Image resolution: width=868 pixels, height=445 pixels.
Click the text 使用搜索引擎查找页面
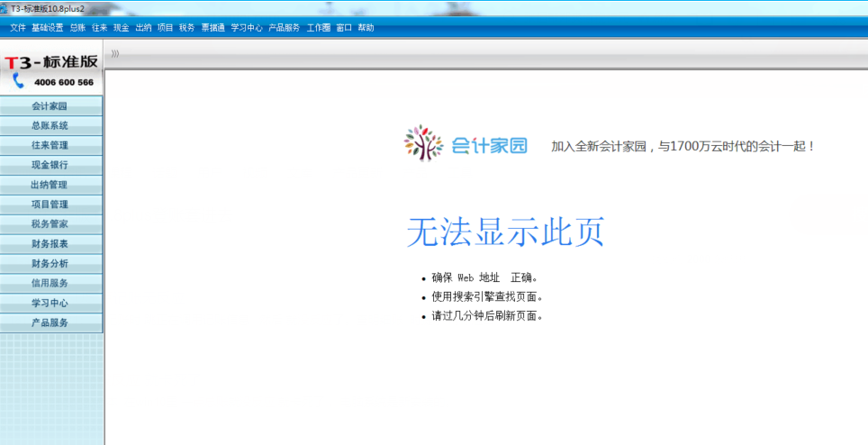point(487,297)
